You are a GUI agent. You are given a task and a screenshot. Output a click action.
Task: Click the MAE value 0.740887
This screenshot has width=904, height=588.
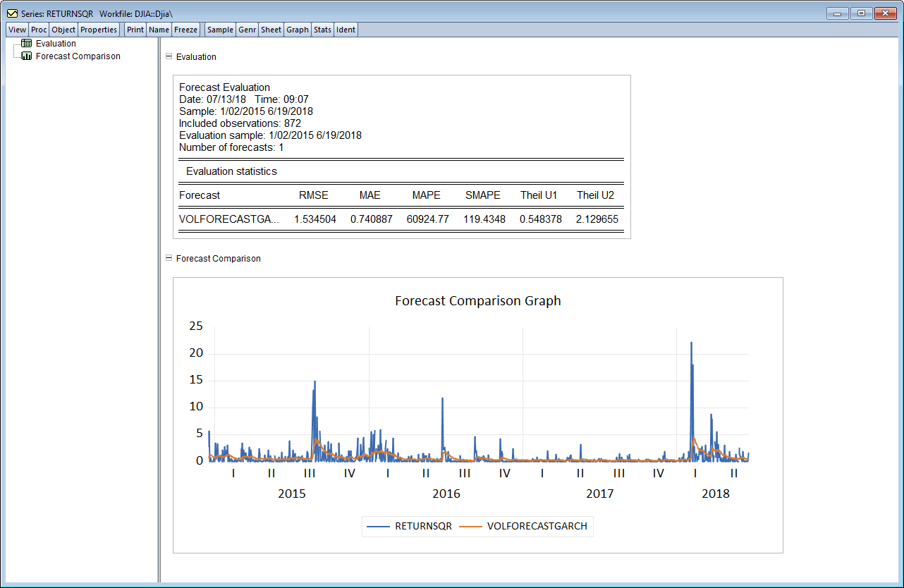[372, 219]
